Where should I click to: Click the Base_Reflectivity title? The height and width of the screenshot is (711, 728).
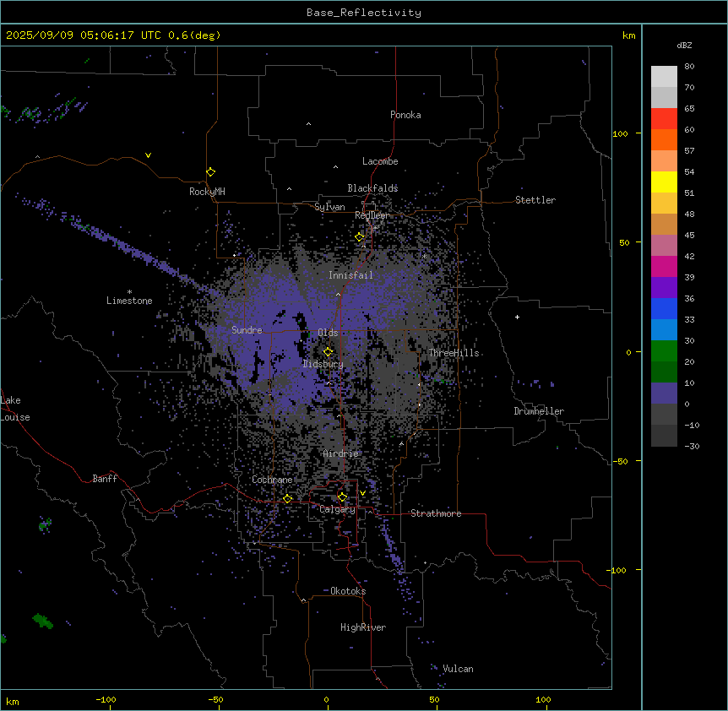point(364,13)
